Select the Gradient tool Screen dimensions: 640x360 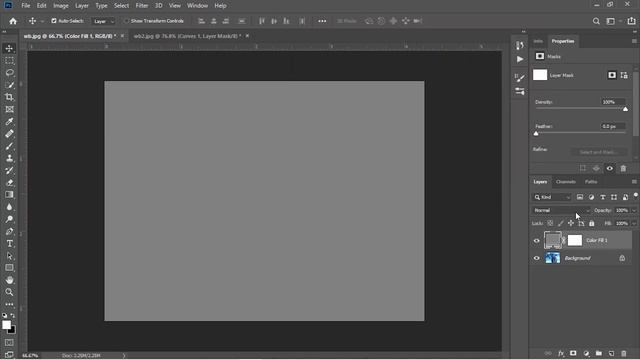(x=9, y=195)
